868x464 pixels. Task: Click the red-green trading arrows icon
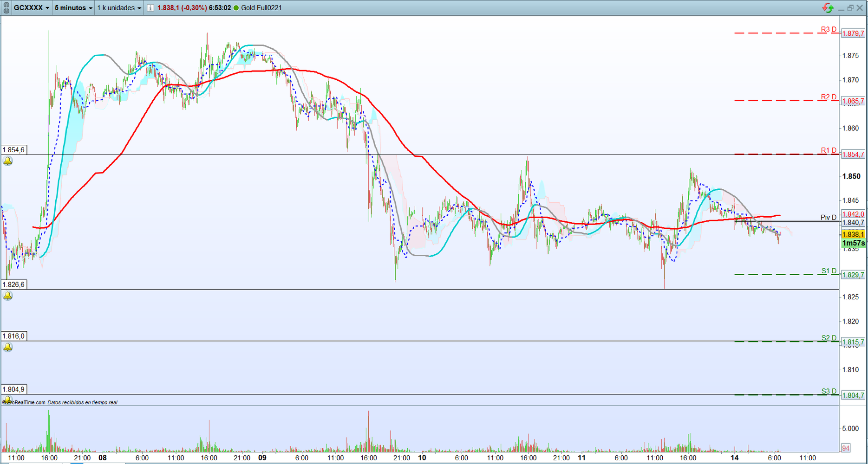click(x=828, y=8)
